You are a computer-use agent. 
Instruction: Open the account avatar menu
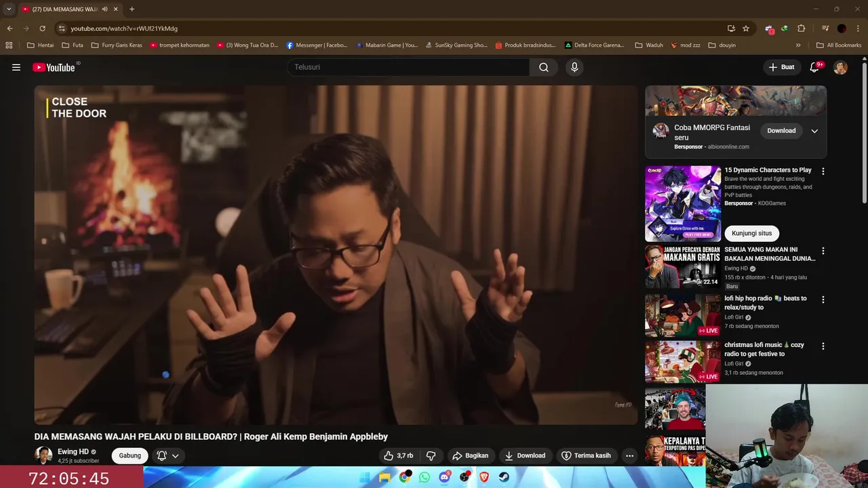click(x=840, y=67)
